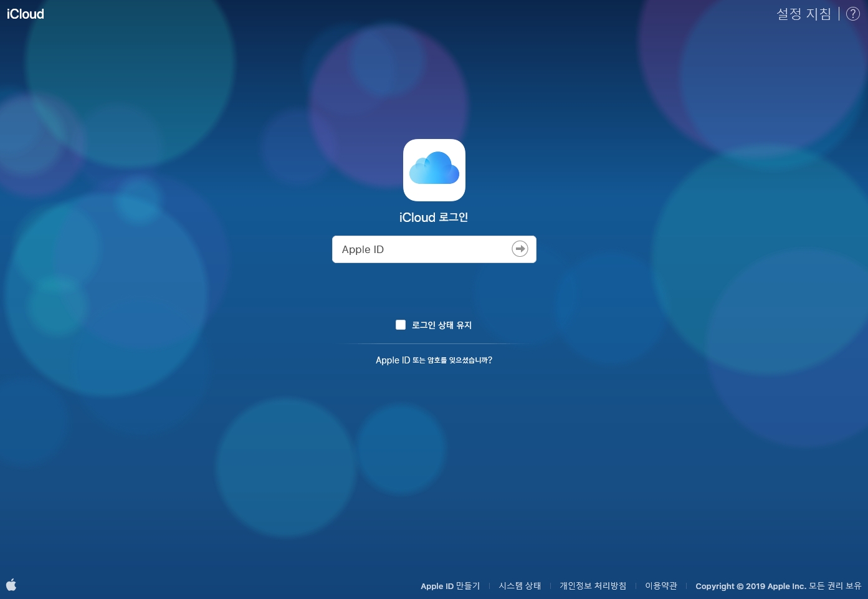868x599 pixels.
Task: Click the Copyright 2019 Apple Inc. text
Action: [x=778, y=586]
